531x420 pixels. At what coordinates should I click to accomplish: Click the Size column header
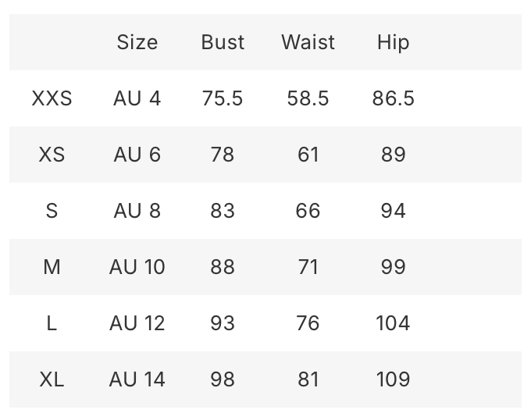(x=137, y=42)
